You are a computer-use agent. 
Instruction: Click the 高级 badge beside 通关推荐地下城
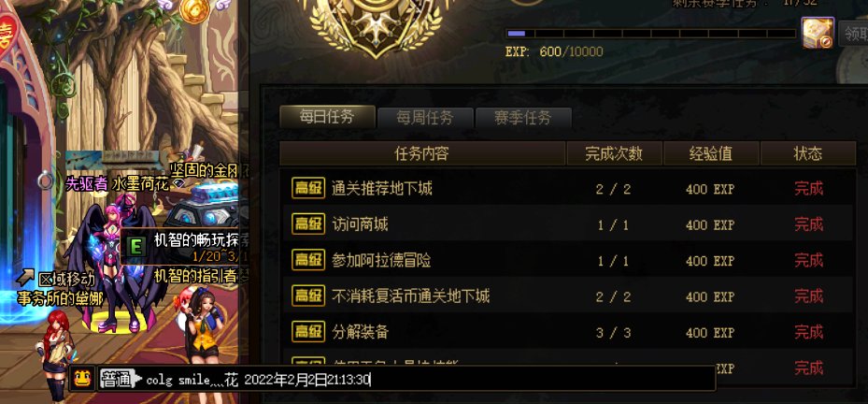(x=308, y=188)
